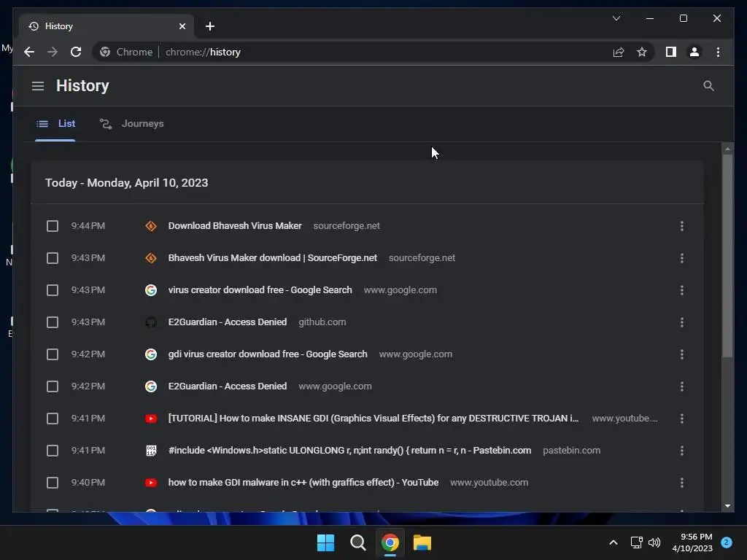Click the Pastebin favicon in the history list
The height and width of the screenshot is (560, 747).
pos(151,451)
